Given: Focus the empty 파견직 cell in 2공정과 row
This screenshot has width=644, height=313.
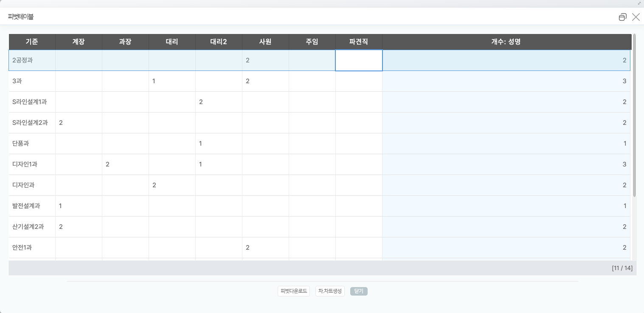Looking at the screenshot, I should tap(359, 60).
